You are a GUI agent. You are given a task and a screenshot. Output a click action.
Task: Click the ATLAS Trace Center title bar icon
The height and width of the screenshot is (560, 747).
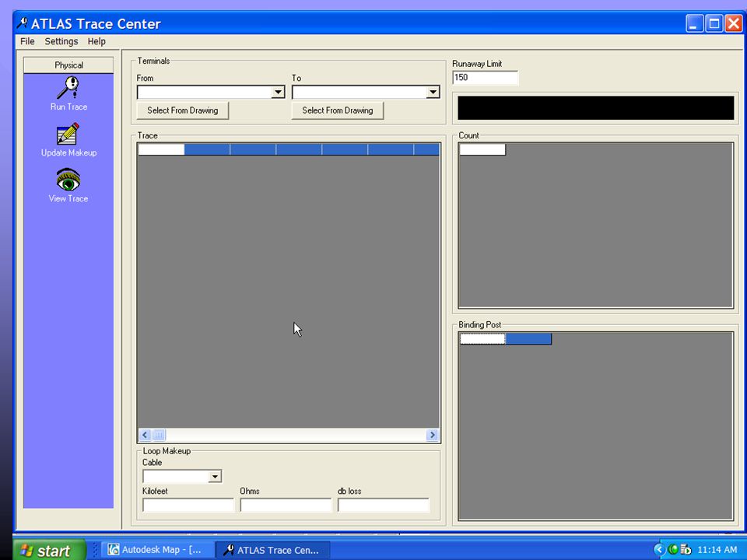tap(22, 23)
